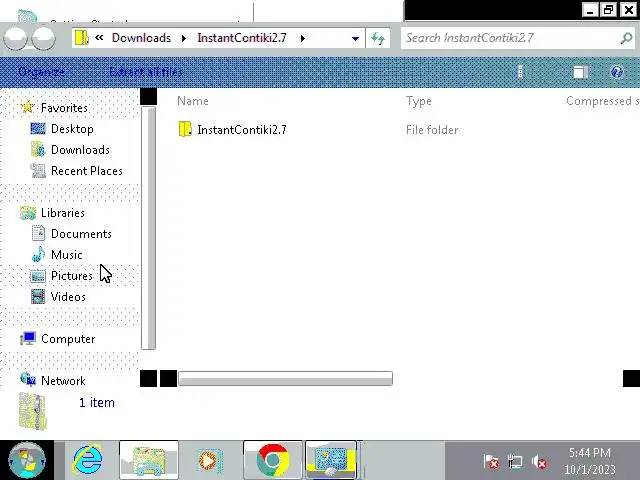Open Downloads in Favorites
The height and width of the screenshot is (480, 640).
click(x=80, y=150)
